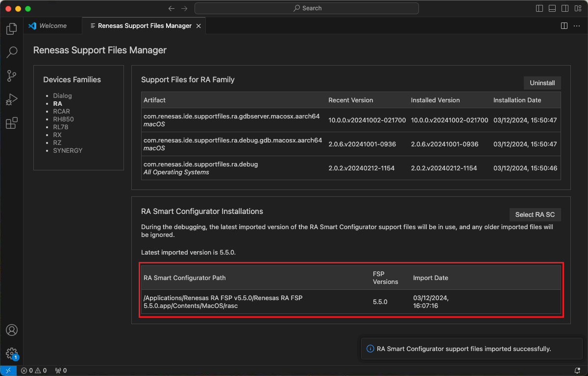Image resolution: width=588 pixels, height=376 pixels.
Task: Click the Uninstall button
Action: [x=542, y=83]
